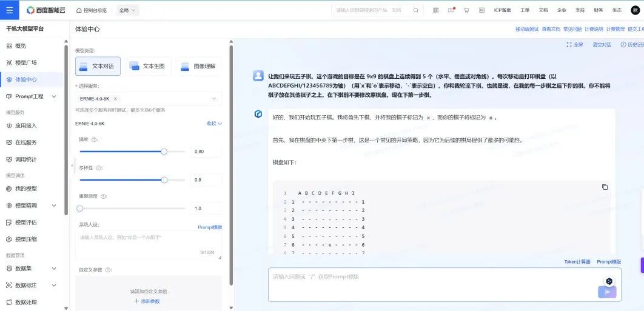Open the 财务 header menu
The width and height of the screenshot is (644, 311).
(599, 10)
